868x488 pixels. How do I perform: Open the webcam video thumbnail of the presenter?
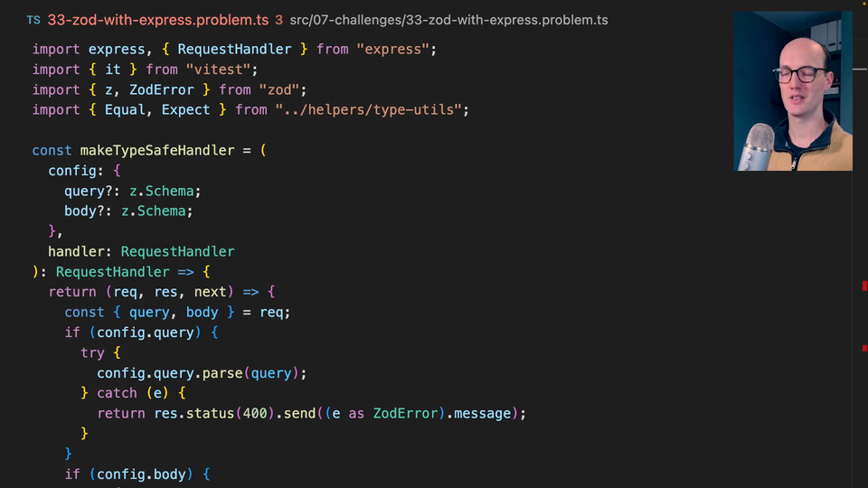click(793, 90)
